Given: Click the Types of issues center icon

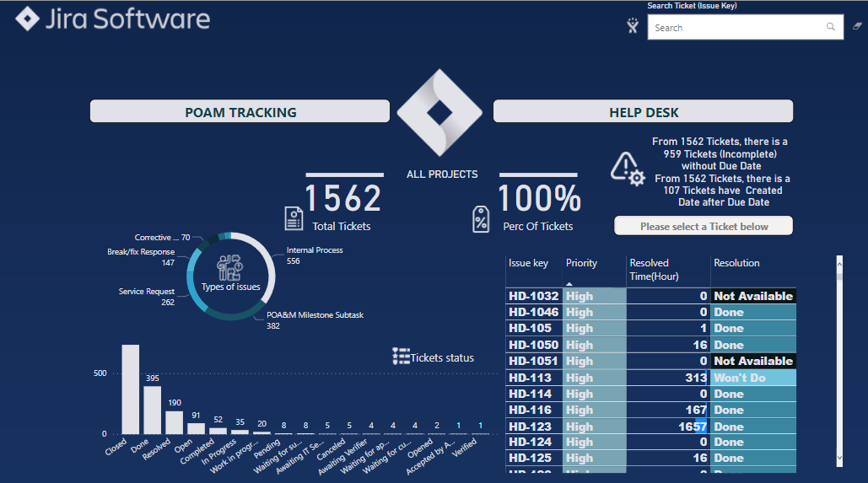Looking at the screenshot, I should pyautogui.click(x=229, y=268).
